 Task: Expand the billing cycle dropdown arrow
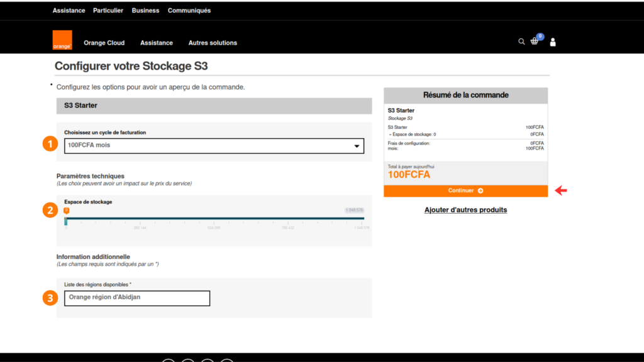357,146
